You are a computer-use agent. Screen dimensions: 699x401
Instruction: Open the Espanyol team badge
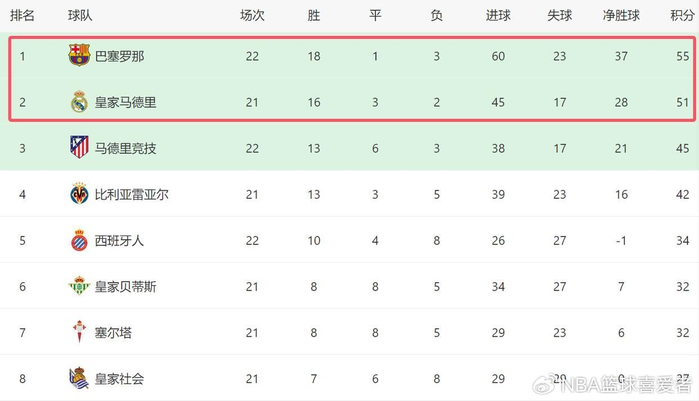[x=79, y=240]
